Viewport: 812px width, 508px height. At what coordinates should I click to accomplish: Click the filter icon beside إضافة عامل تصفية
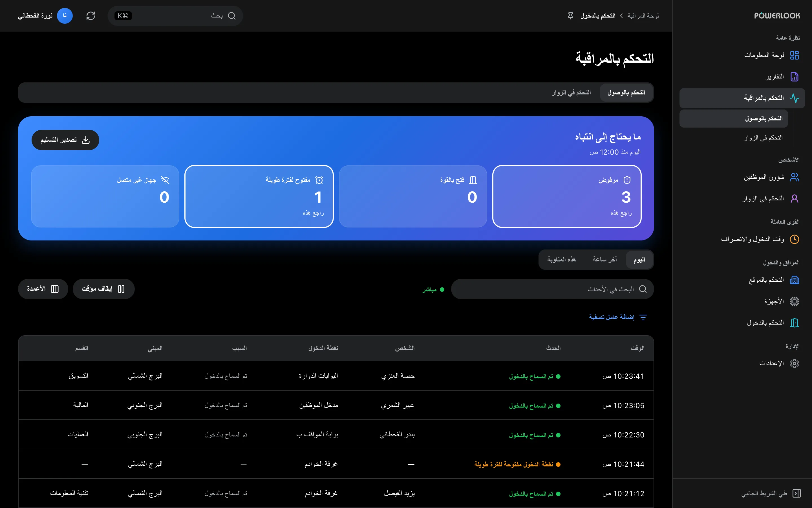pos(643,317)
